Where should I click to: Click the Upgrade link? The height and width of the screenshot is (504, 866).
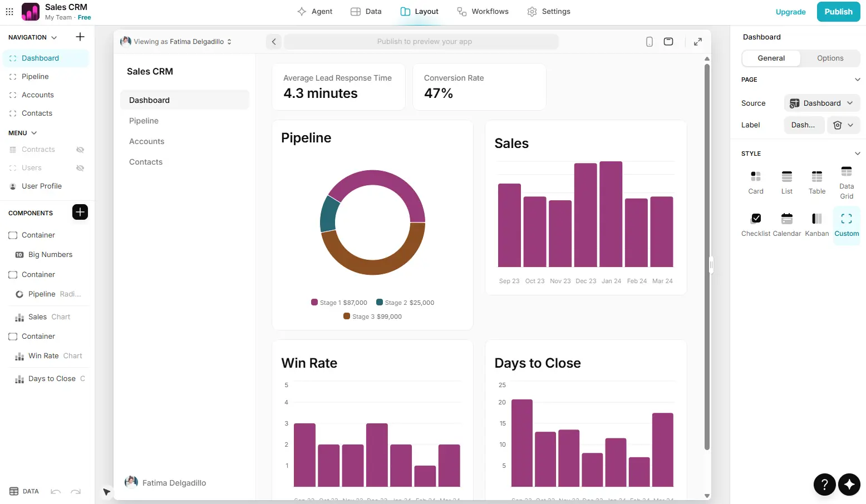tap(790, 12)
